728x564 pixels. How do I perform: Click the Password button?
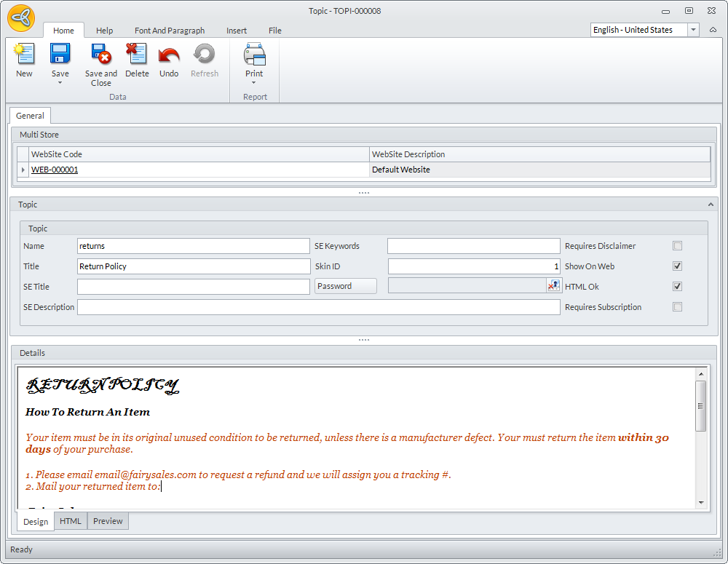[x=346, y=286]
